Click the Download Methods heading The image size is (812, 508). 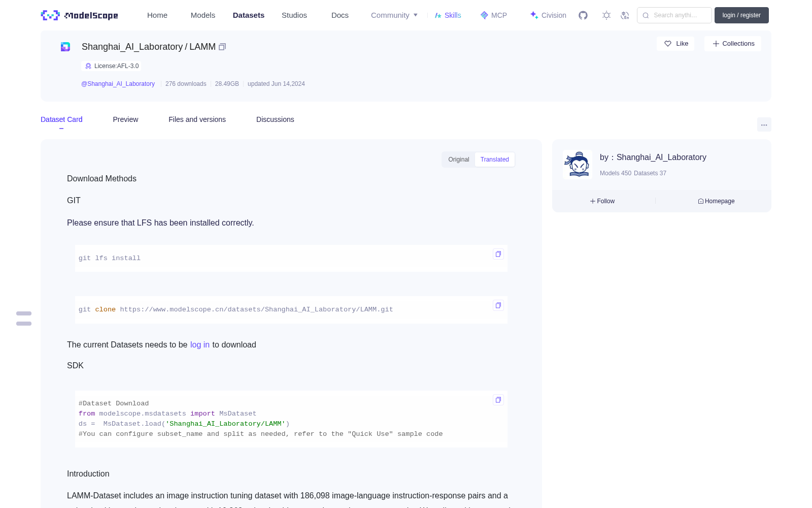point(101,178)
